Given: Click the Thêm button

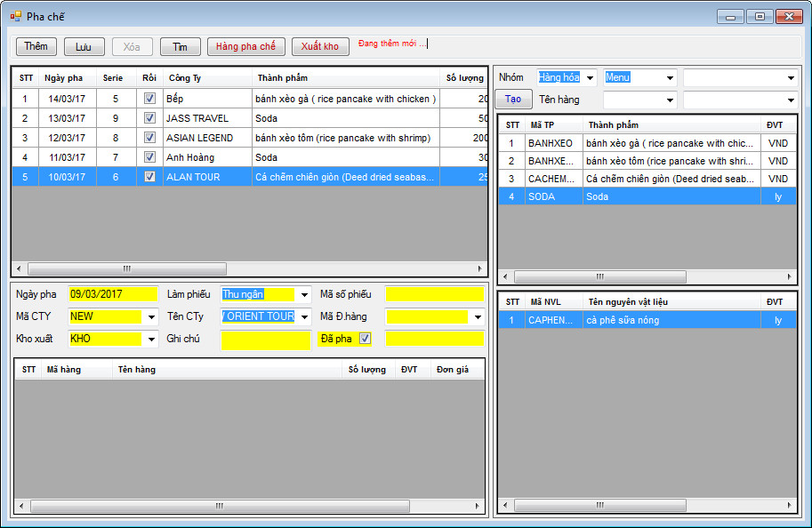Looking at the screenshot, I should 36,46.
